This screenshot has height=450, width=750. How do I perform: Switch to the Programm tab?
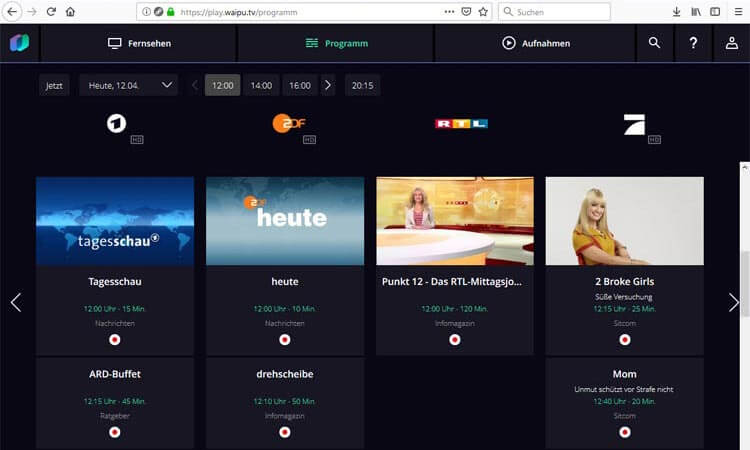[336, 43]
